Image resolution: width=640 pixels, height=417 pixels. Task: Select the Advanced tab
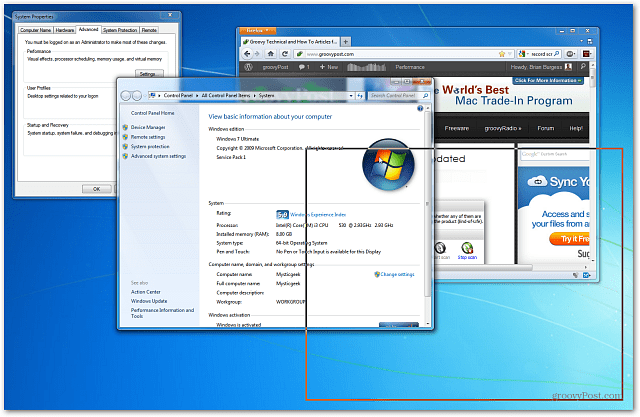click(89, 29)
